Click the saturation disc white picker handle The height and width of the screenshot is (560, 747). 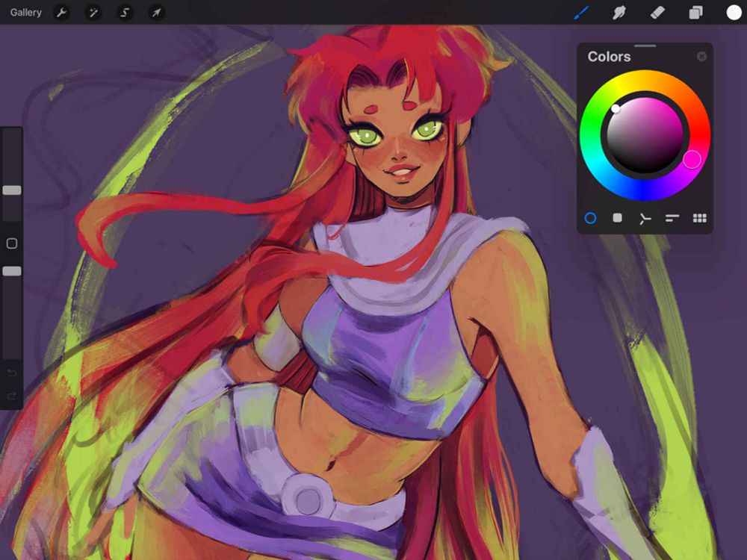tap(616, 108)
